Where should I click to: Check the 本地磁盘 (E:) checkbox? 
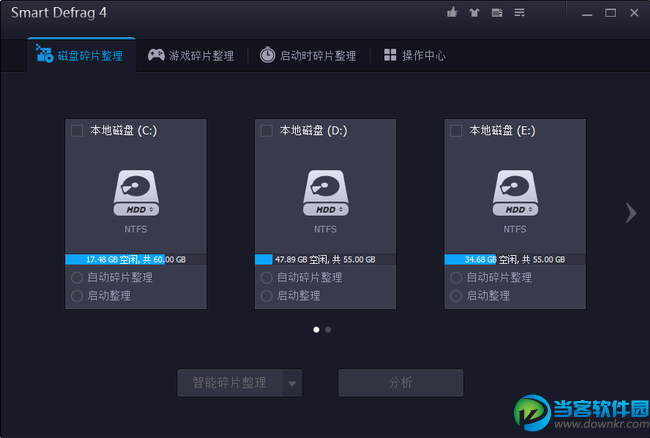[x=456, y=131]
